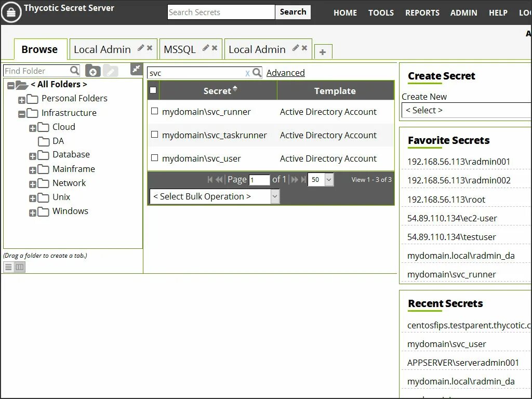The height and width of the screenshot is (399, 532).
Task: Click the Thycotic padlock logo icon
Action: pos(11,12)
